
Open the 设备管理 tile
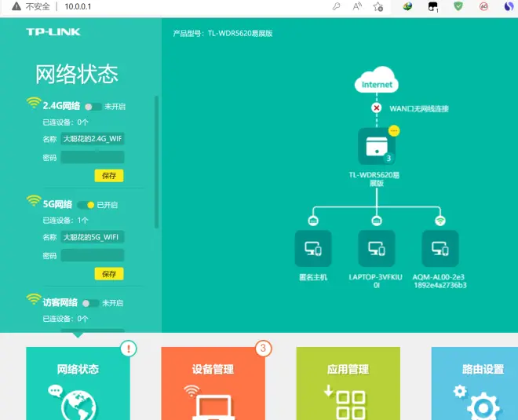point(213,383)
